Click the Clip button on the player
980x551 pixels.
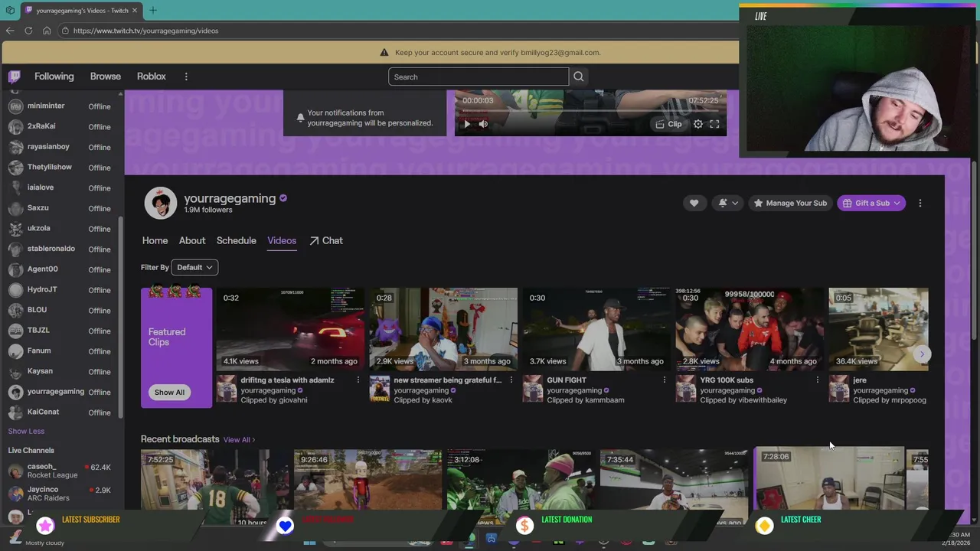click(x=668, y=124)
